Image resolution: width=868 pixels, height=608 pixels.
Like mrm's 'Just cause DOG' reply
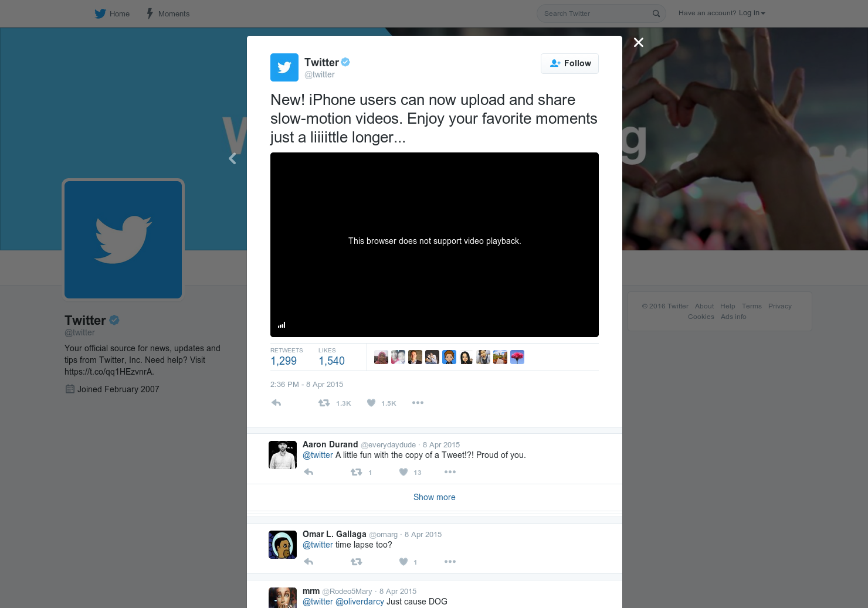[x=404, y=607]
